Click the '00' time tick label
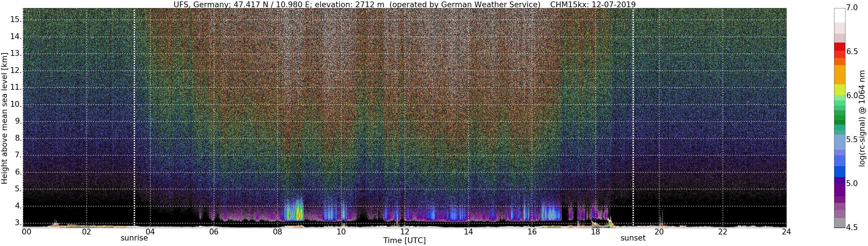The width and height of the screenshot is (868, 246). [27, 232]
